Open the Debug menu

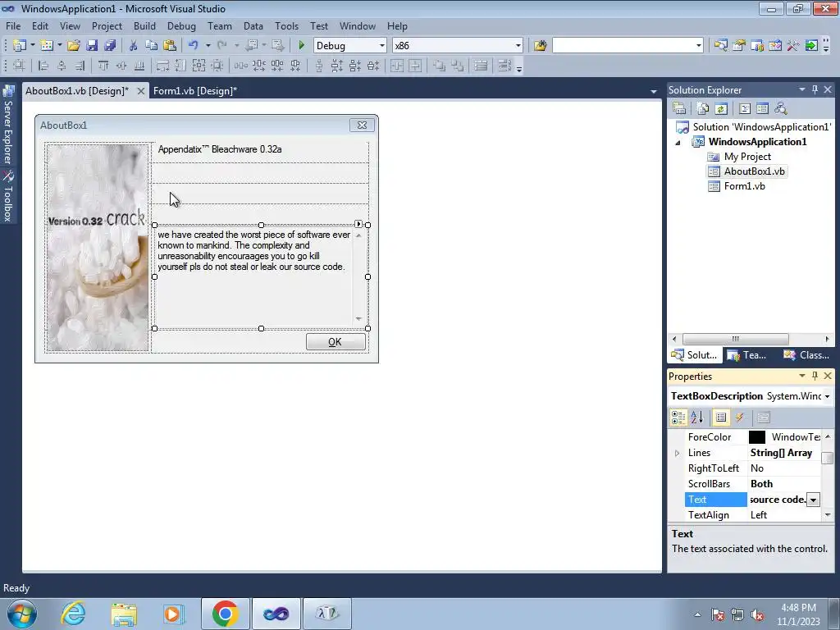tap(181, 25)
